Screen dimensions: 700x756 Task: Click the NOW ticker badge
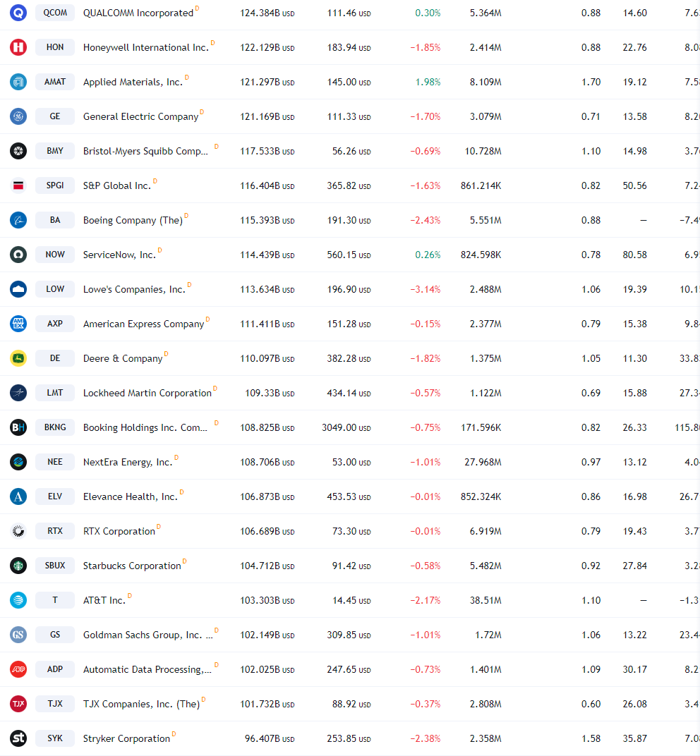(55, 255)
